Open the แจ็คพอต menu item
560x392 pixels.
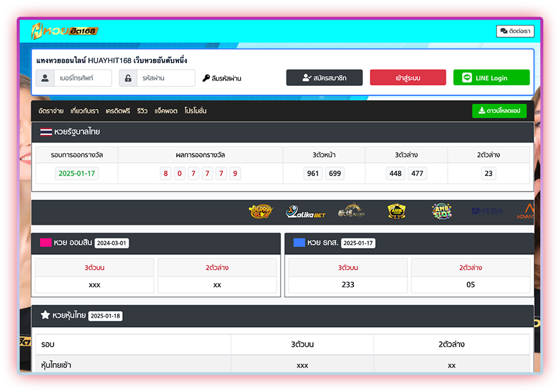click(166, 111)
